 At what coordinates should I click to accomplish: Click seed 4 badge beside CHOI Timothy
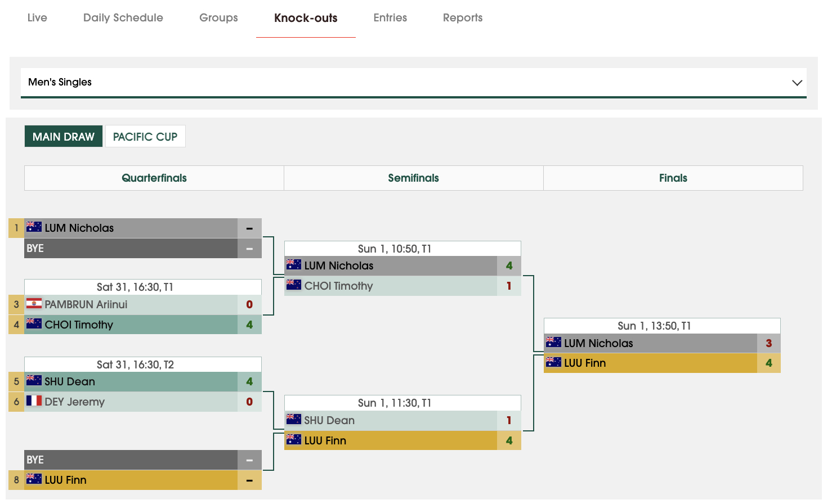click(x=16, y=325)
